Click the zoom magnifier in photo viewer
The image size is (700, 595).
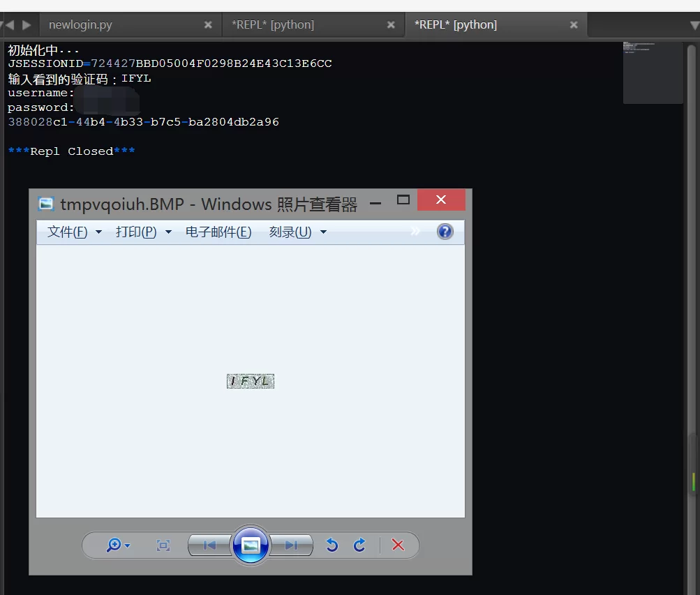[114, 545]
